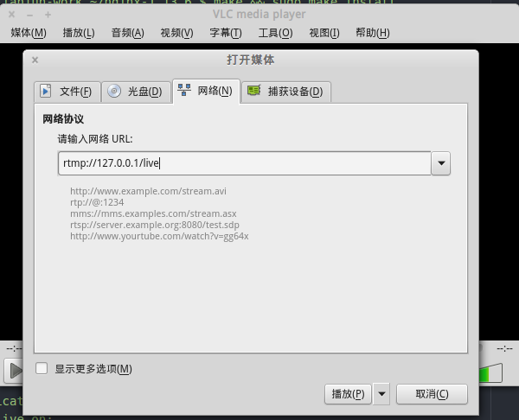This screenshot has width=519, height=420.
Task: Click example text mms://mms.examples.com/stream.asx
Action: 153,213
